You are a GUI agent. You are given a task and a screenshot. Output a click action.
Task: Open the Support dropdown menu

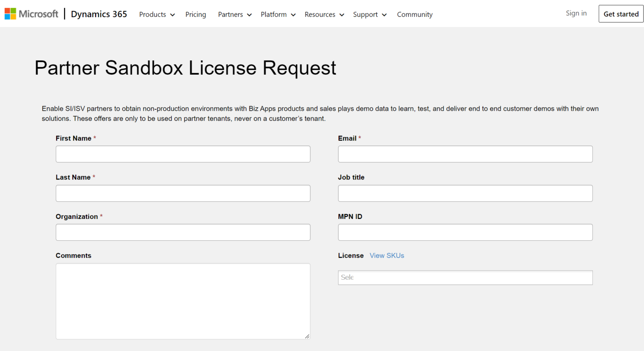coord(369,14)
